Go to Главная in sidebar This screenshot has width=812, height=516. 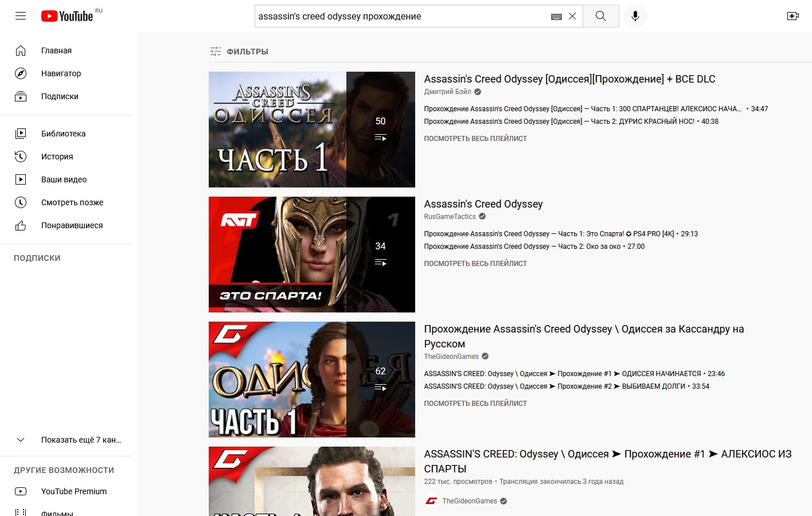56,50
